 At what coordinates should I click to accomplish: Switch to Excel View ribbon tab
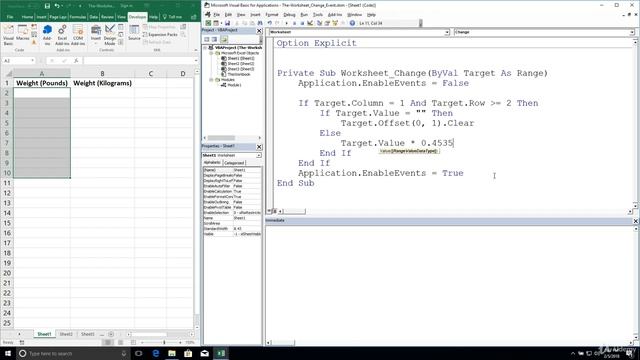[x=122, y=17]
